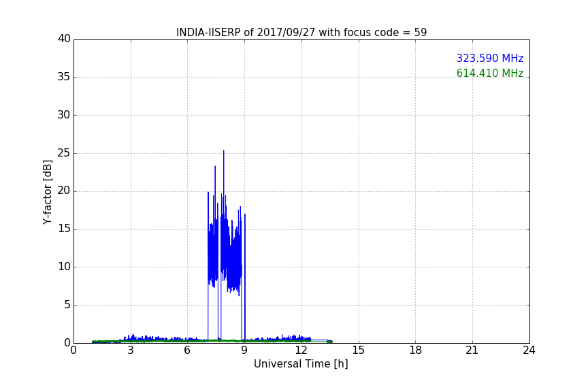Screen dimensions: 588x392
Task: Click the x-axis tick value '9'
Action: coord(244,350)
